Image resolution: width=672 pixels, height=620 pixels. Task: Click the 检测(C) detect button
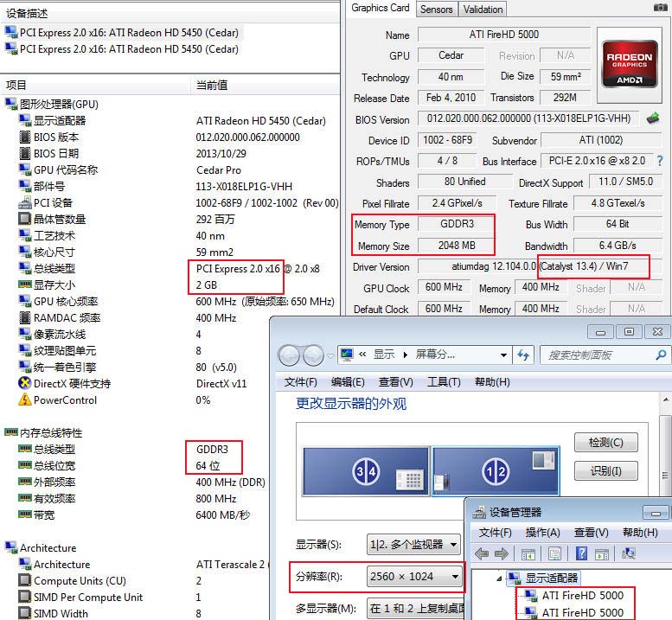point(606,442)
